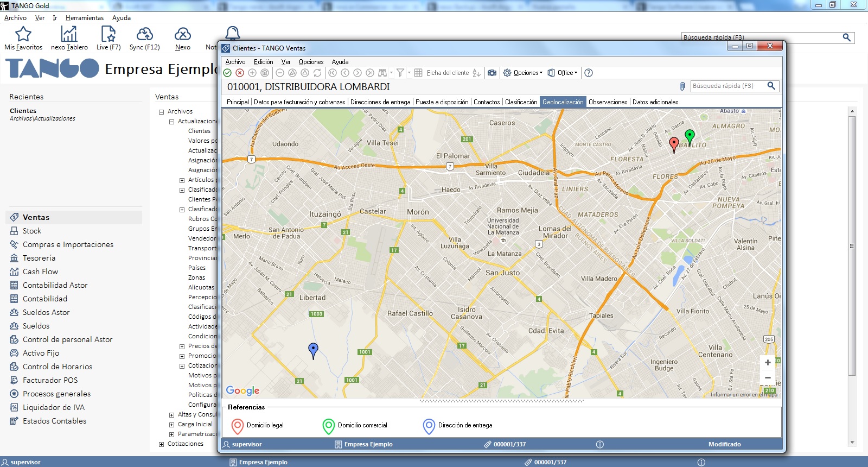Click the add new record plus icon
868x467 pixels.
click(x=252, y=73)
